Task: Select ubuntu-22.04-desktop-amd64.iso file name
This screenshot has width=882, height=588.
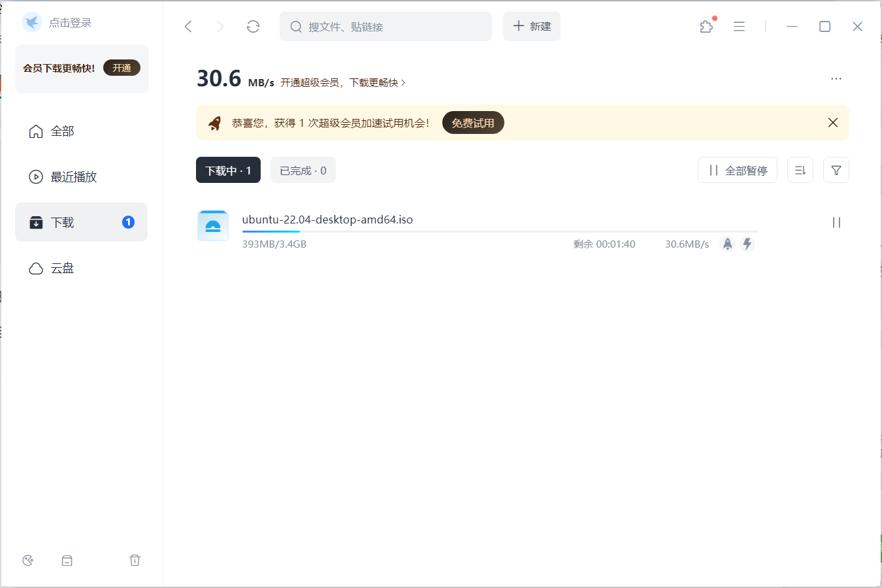Action: pos(327,220)
